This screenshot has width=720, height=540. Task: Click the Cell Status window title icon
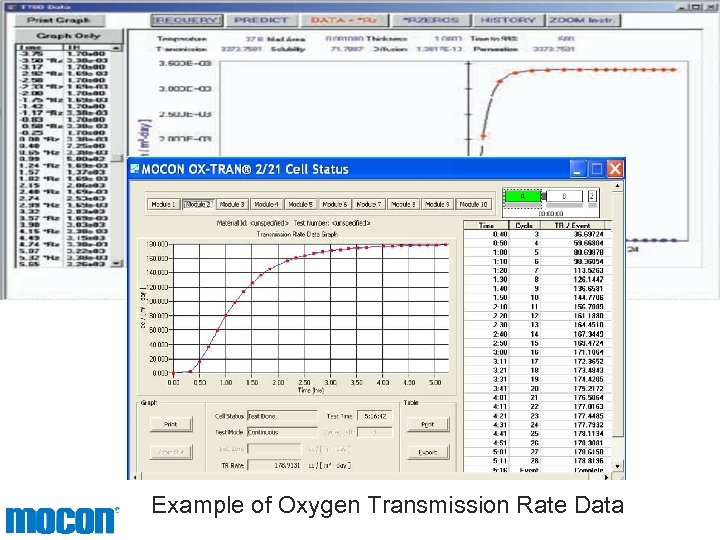click(135, 169)
